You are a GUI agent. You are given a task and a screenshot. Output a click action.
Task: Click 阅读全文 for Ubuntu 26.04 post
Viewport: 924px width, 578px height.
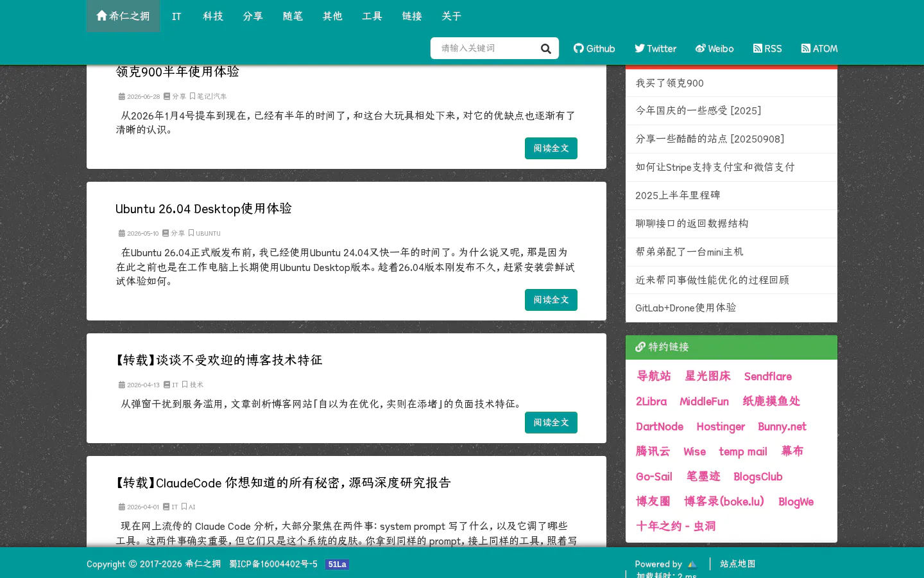(551, 300)
